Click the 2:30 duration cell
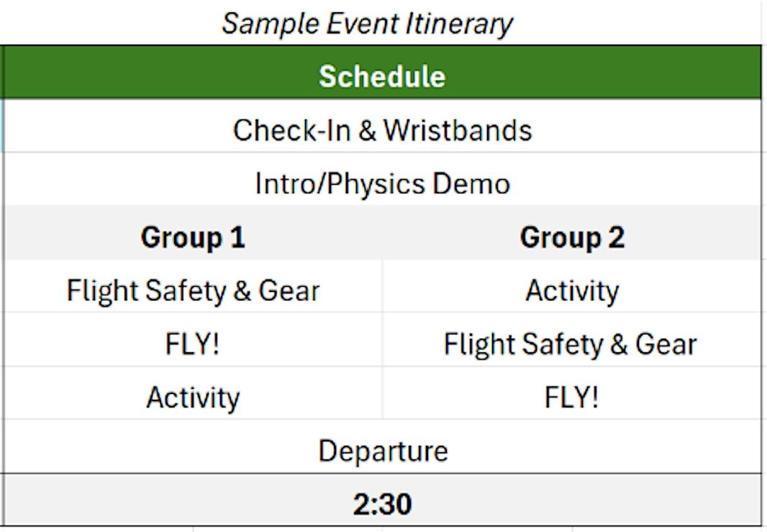The width and height of the screenshot is (767, 532). [382, 504]
